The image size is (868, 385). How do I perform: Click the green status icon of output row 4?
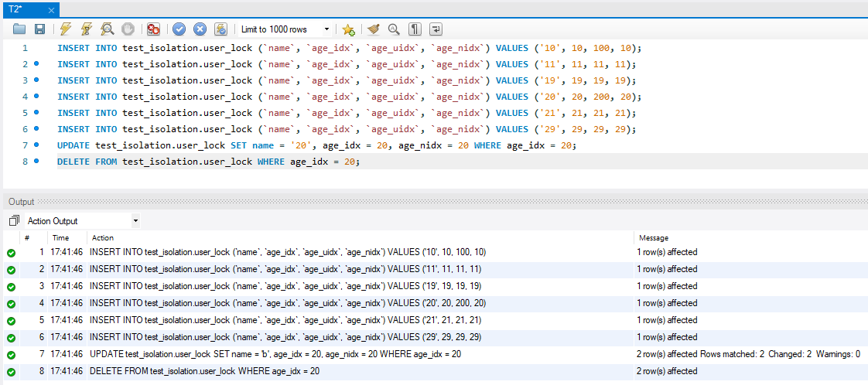(11, 305)
